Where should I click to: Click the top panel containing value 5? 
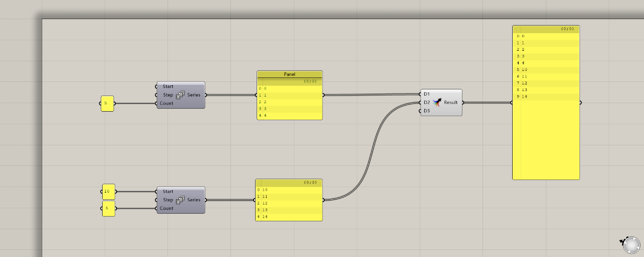[107, 104]
